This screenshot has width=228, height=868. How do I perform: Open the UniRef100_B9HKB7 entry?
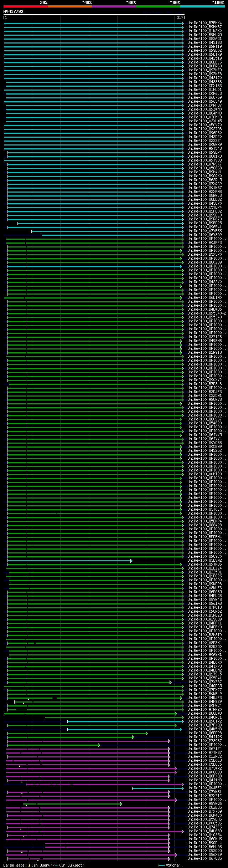[x=204, y=27]
